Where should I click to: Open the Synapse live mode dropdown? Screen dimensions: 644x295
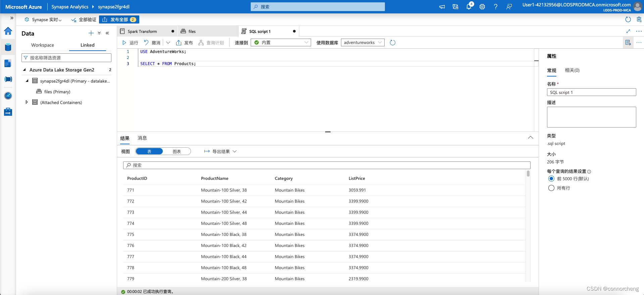pyautogui.click(x=43, y=19)
